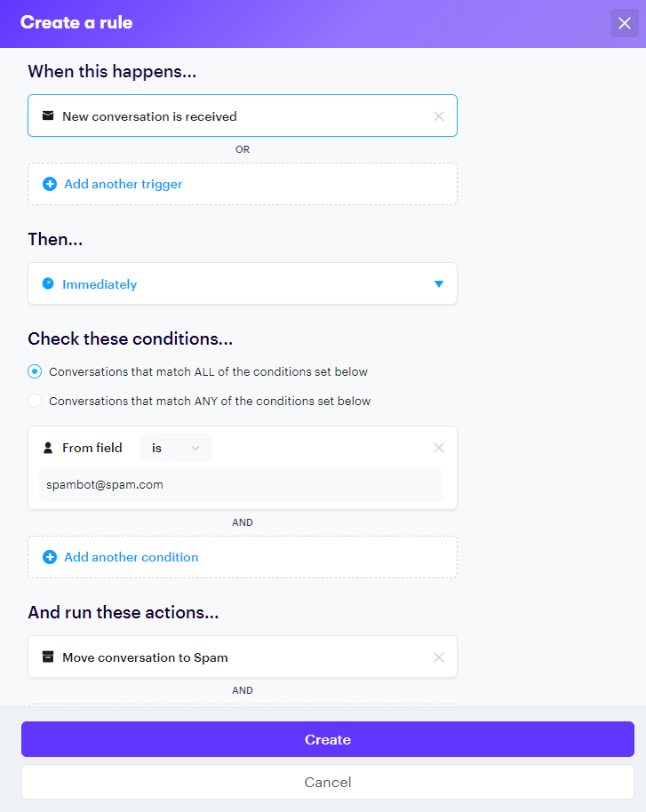Open the Immediately timing dropdown
The image size is (646, 812).
[242, 284]
